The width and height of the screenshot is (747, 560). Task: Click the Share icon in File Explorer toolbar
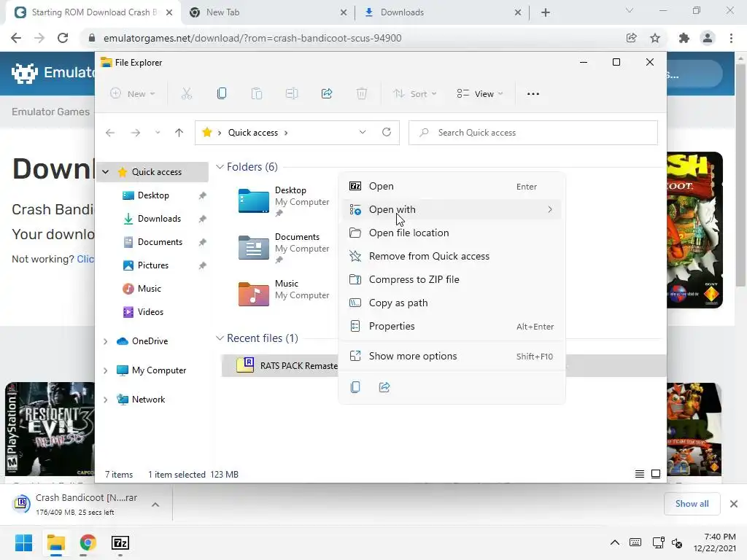(x=327, y=94)
